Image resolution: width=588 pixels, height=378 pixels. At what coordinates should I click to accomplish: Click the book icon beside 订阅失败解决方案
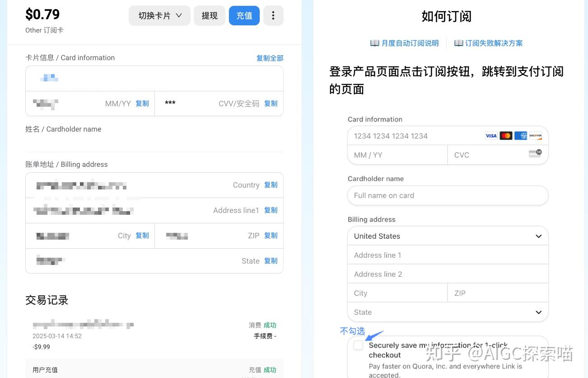[x=459, y=43]
